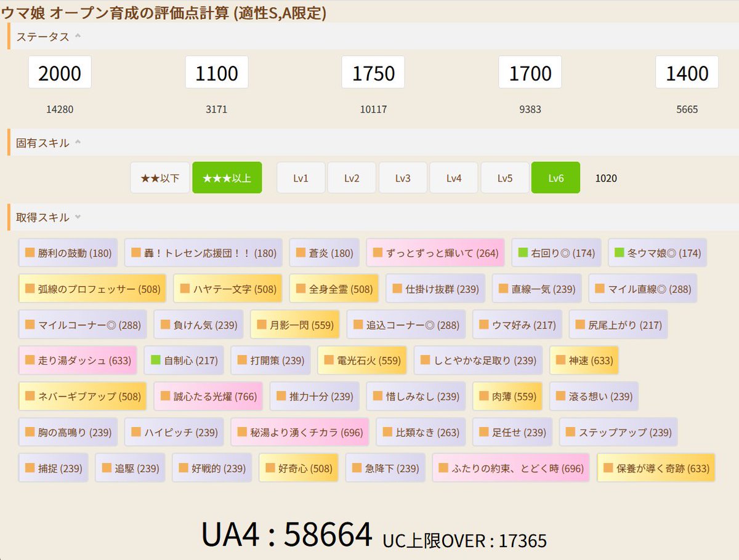
Task: Click the 1750 status input field
Action: 373,72
